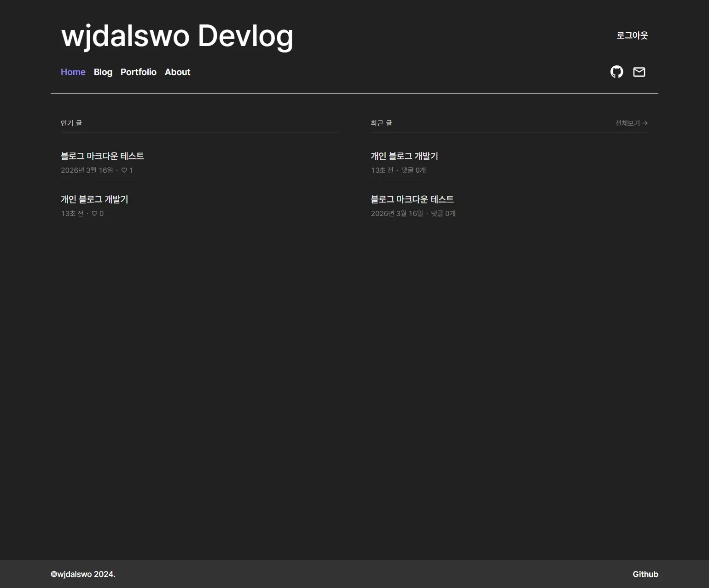
Task: Click the ©wjdalswo 2024 footer text
Action: pyautogui.click(x=83, y=574)
